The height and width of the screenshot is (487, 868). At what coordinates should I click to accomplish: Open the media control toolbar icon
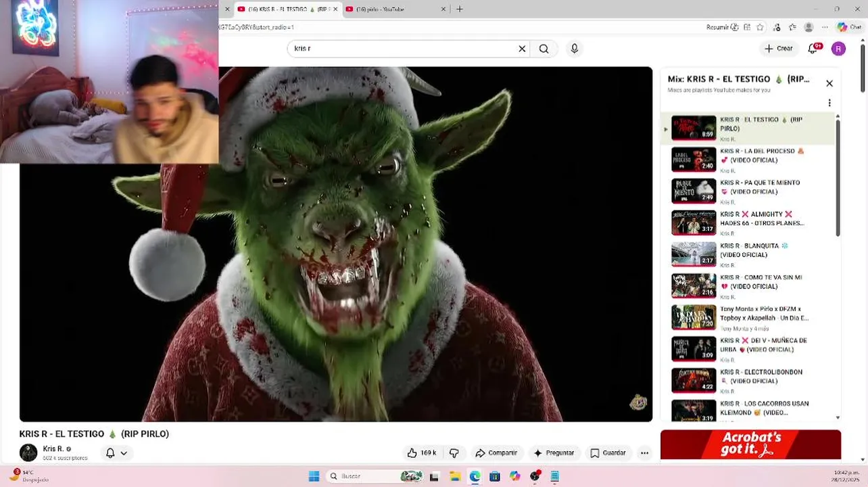777,27
